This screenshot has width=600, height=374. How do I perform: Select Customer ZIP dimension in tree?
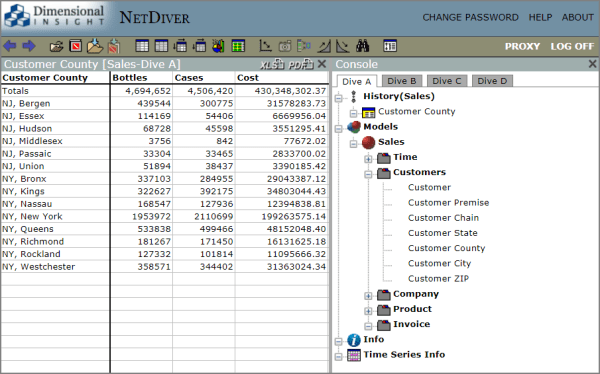tap(438, 279)
